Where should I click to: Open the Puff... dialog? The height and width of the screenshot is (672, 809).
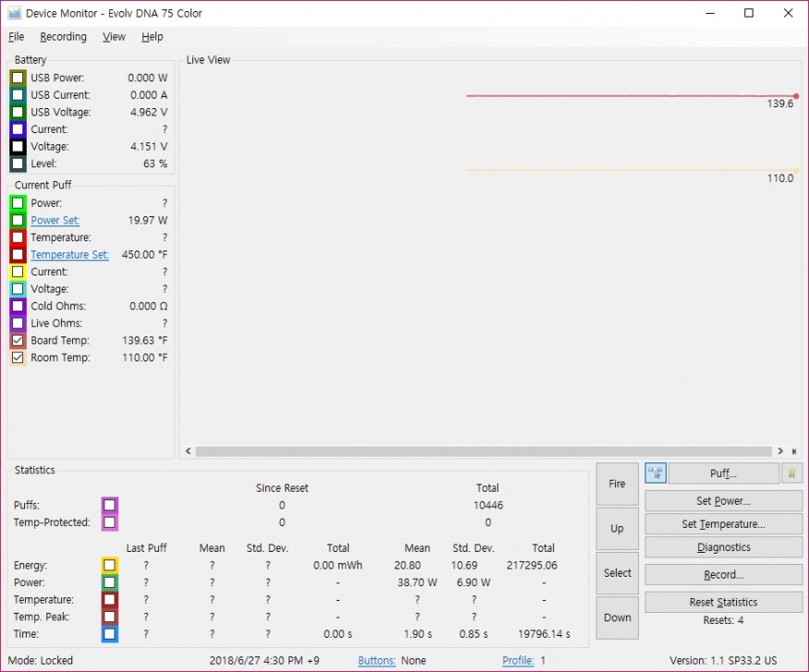coord(723,473)
